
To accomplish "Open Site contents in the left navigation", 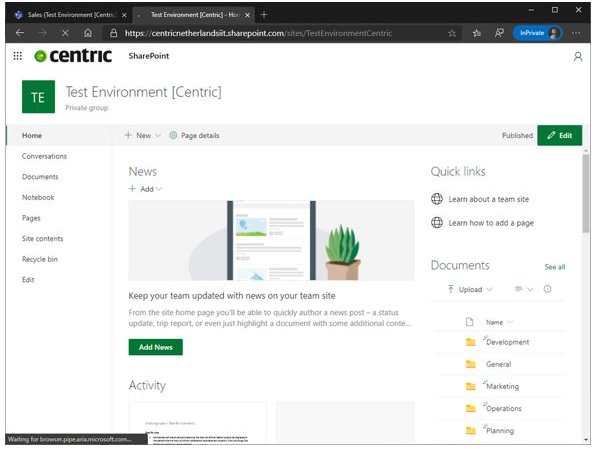I will [x=43, y=238].
